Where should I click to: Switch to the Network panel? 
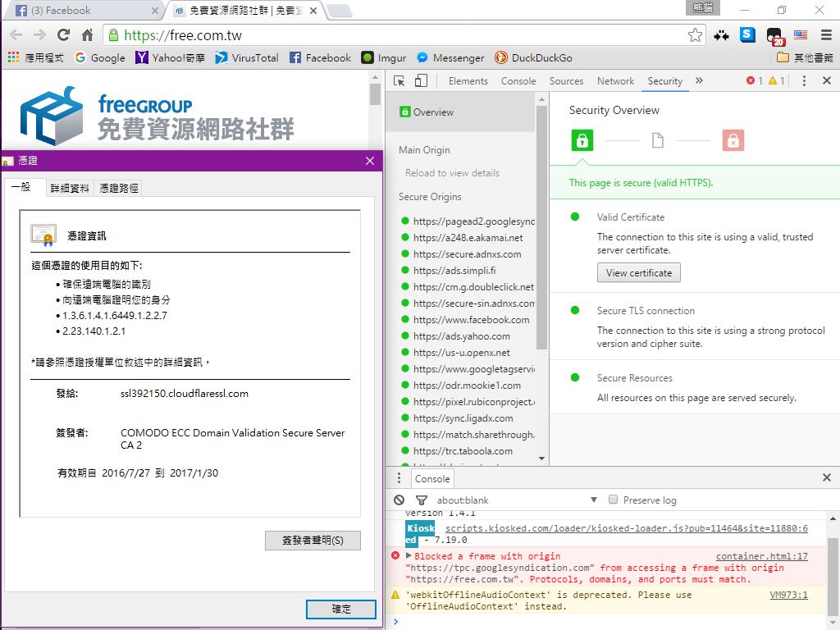point(615,81)
